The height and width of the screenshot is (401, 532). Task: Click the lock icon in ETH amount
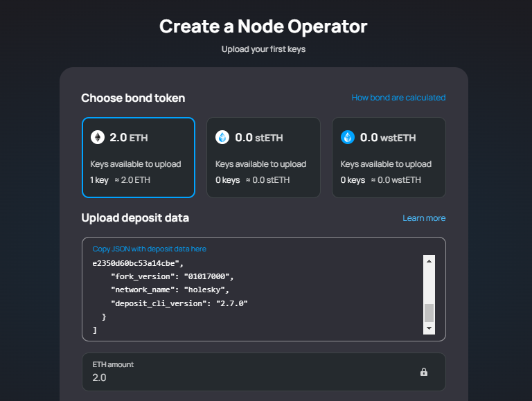point(424,372)
